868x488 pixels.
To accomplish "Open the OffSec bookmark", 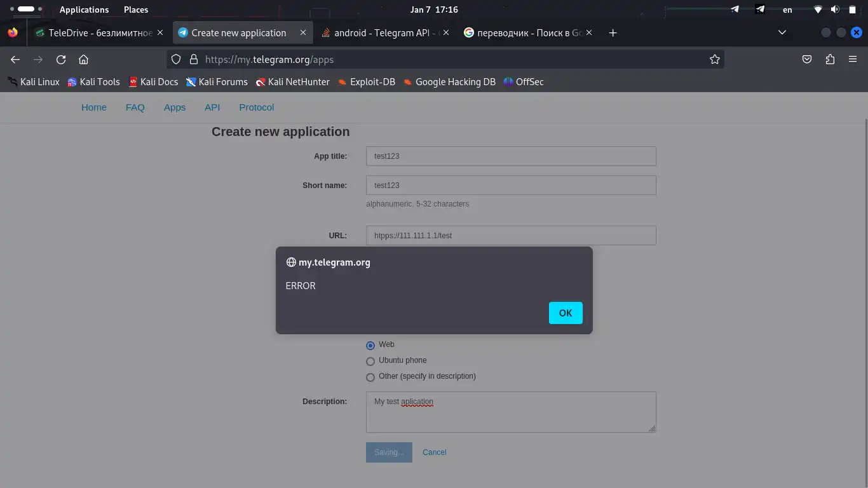I will (523, 81).
